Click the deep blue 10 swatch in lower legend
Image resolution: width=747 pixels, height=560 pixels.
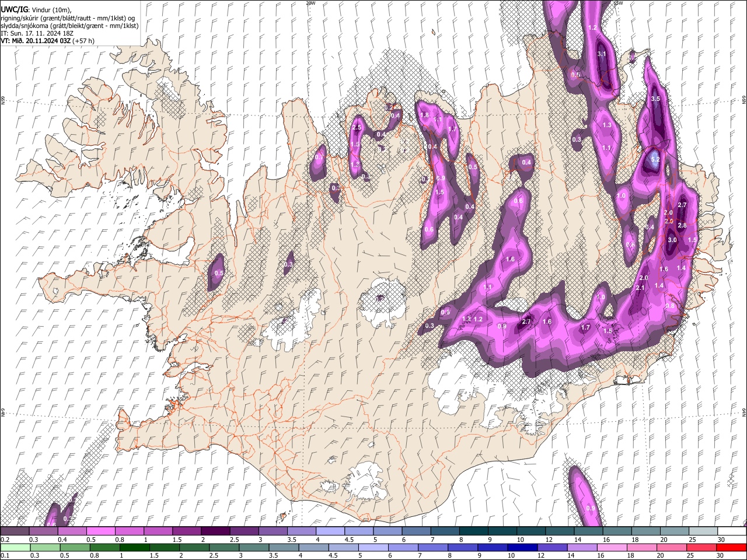[x=522, y=548]
